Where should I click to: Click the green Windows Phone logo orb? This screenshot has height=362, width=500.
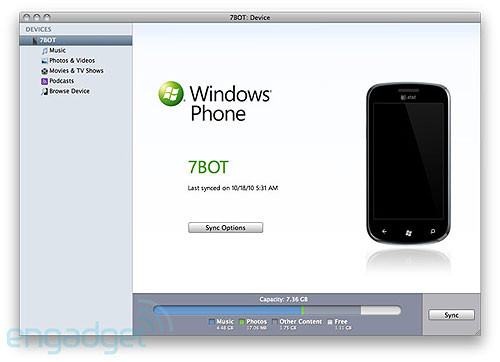tap(171, 94)
